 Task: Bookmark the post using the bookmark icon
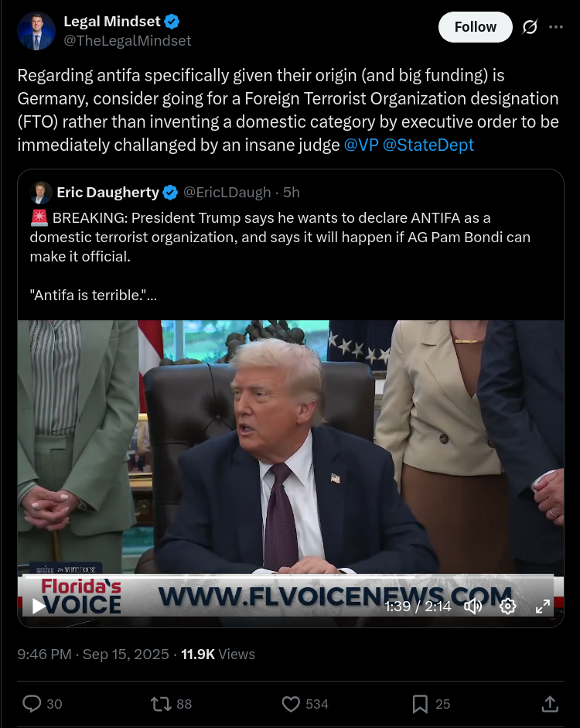point(420,704)
